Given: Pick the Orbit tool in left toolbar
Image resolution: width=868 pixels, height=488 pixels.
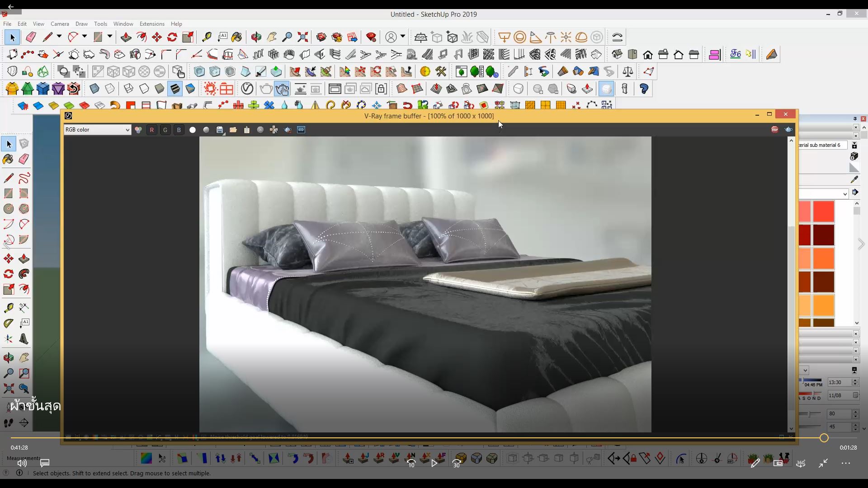Looking at the screenshot, I should (x=8, y=358).
